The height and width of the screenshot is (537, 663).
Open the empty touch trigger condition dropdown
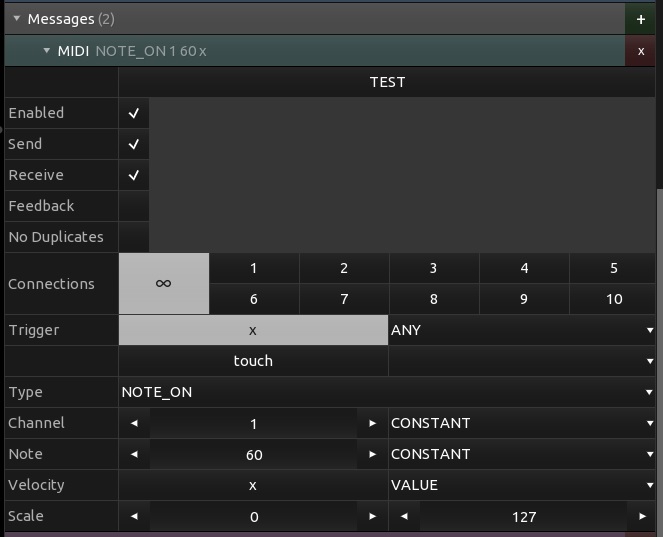click(x=522, y=361)
